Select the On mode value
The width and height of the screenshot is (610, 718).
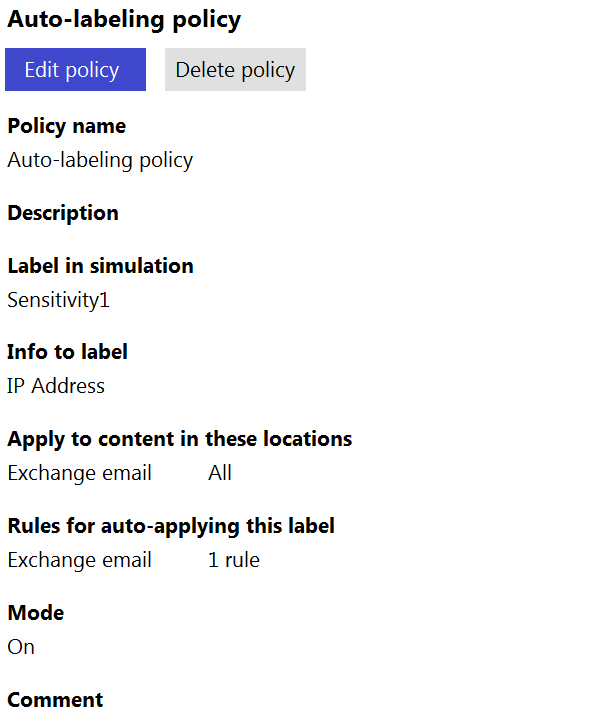[21, 647]
